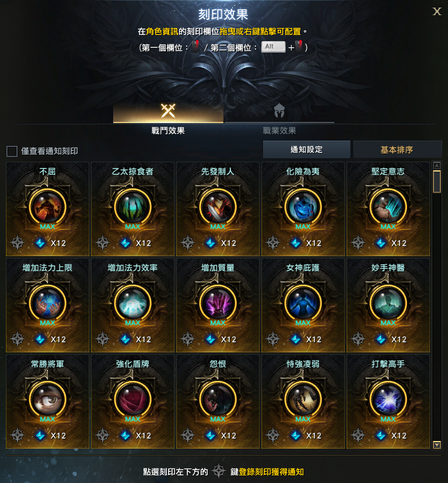
Task: Open the 通知設定 button
Action: [307, 150]
